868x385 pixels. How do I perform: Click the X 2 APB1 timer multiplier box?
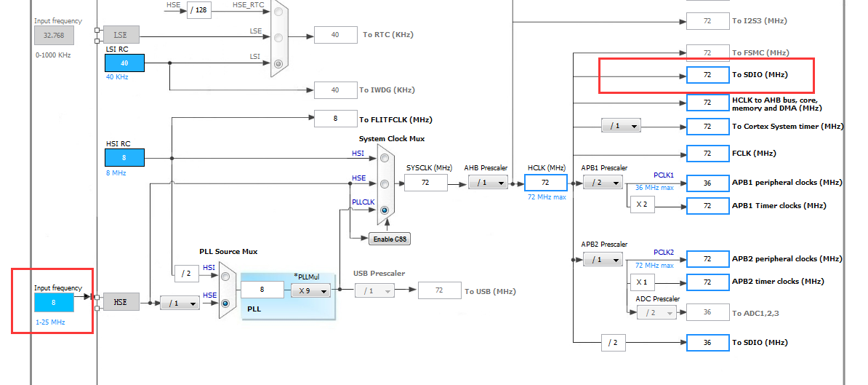tap(642, 205)
